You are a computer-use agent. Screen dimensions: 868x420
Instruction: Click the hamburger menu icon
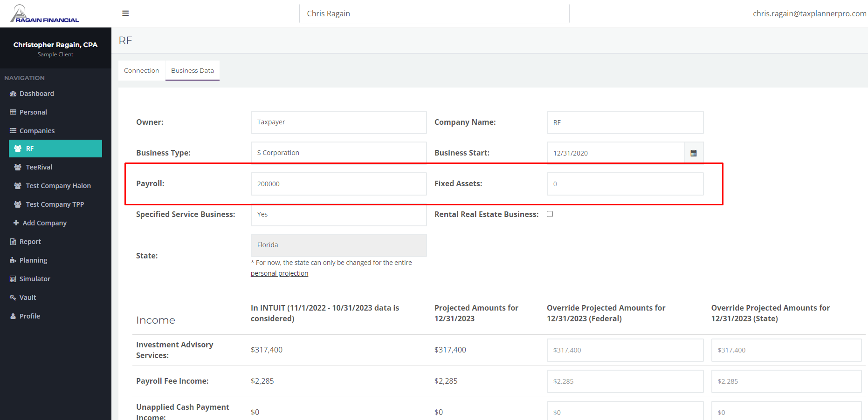pyautogui.click(x=125, y=14)
